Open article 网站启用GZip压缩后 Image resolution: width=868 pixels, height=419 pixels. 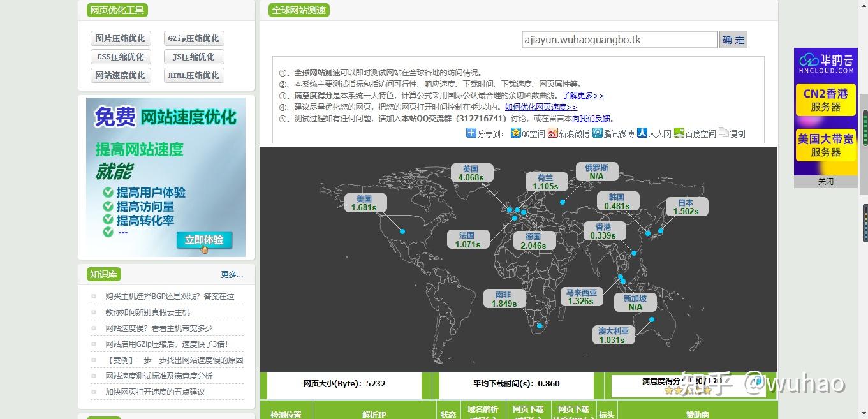pyautogui.click(x=166, y=344)
